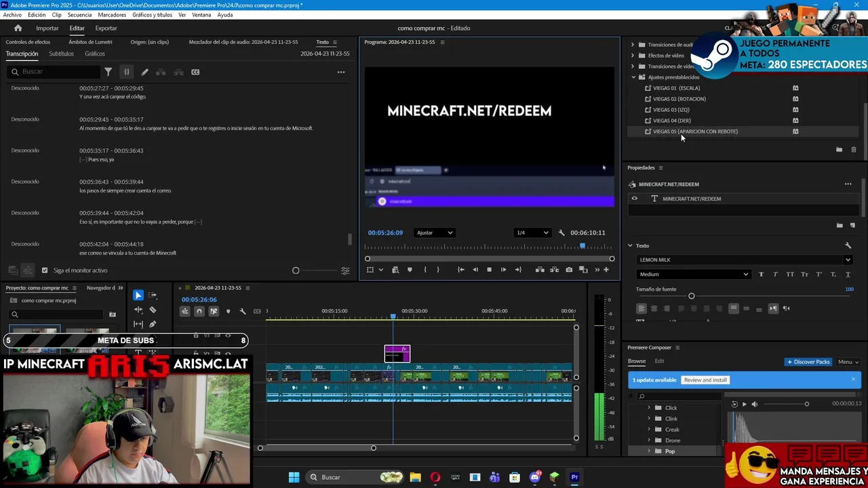Switch to the Gráficos tab

point(95,54)
